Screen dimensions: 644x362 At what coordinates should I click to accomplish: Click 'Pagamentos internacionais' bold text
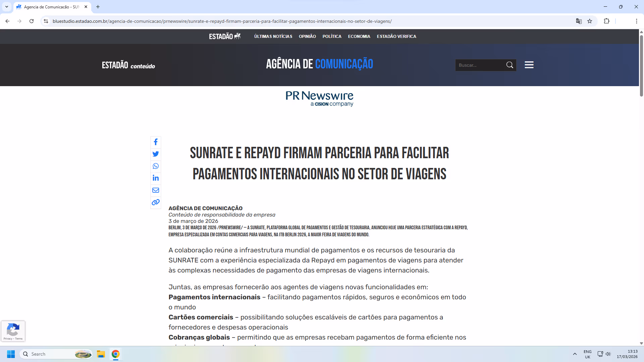tap(214, 297)
